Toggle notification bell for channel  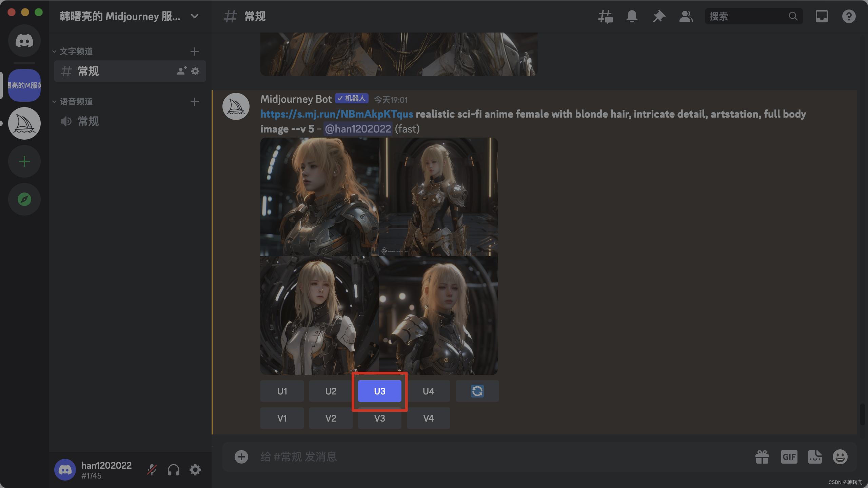point(632,16)
